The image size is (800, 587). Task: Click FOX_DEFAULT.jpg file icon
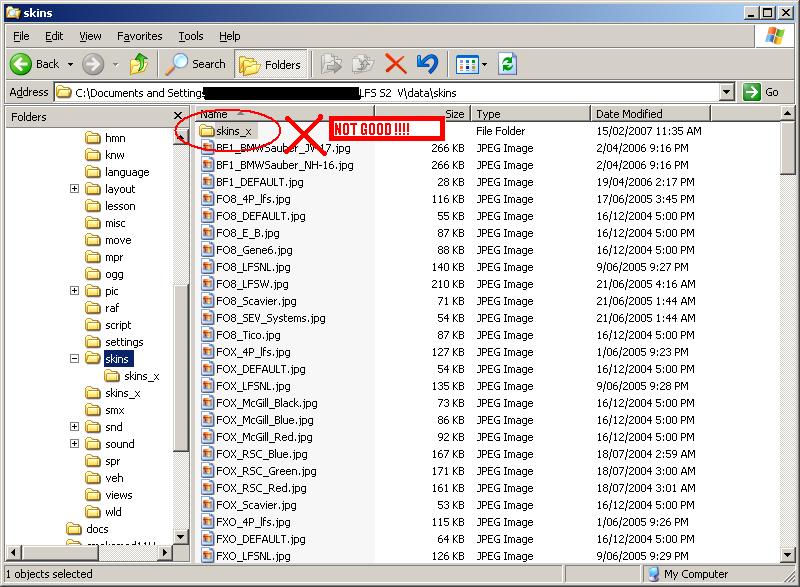tap(207, 369)
